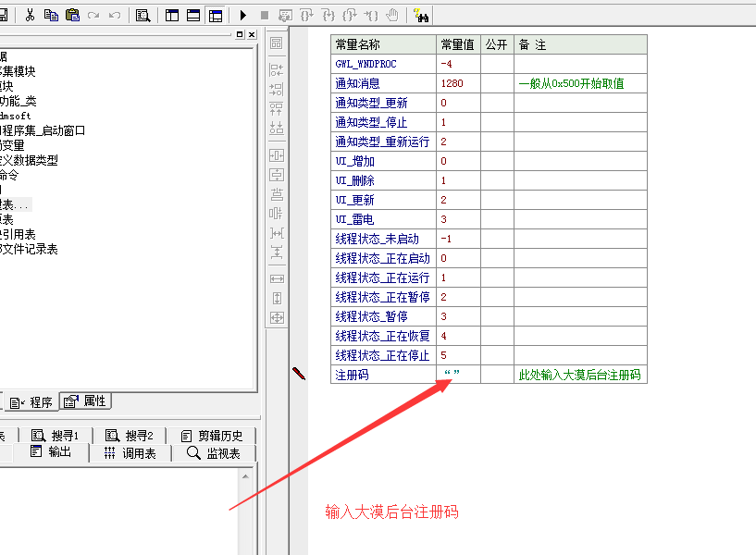Select the 义数据类型 tree item
Viewport: 756px width, 555px height.
click(x=29, y=160)
